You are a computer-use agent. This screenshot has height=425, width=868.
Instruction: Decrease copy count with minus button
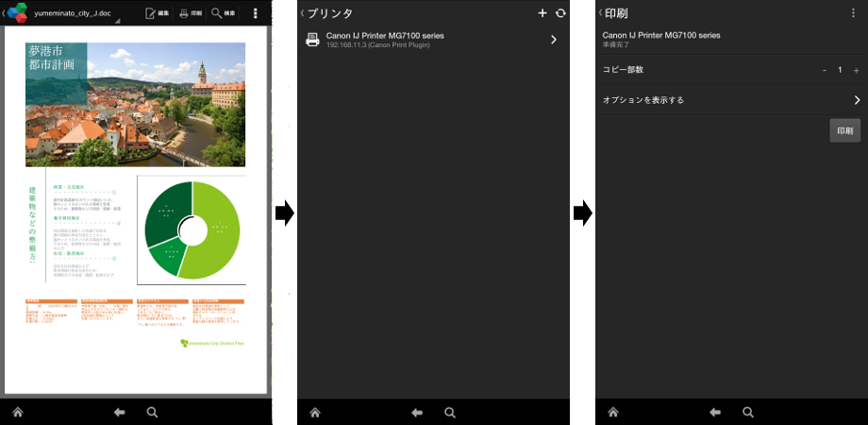(825, 71)
